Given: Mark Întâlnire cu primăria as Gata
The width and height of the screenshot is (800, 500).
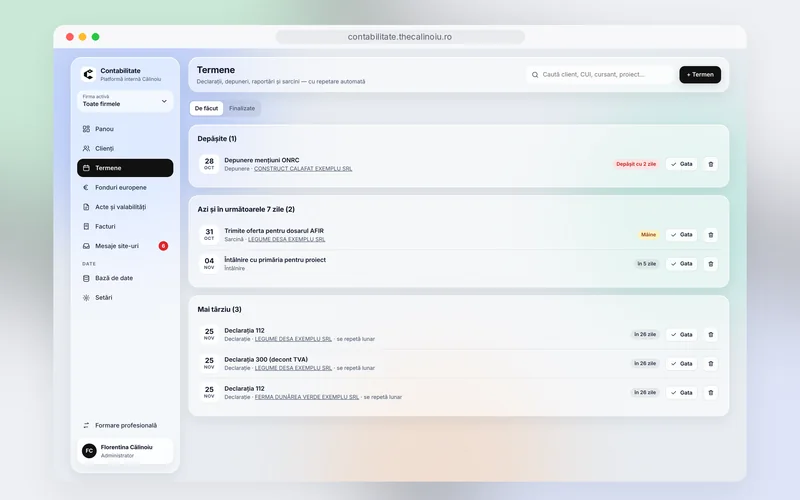Looking at the screenshot, I should pyautogui.click(x=681, y=264).
